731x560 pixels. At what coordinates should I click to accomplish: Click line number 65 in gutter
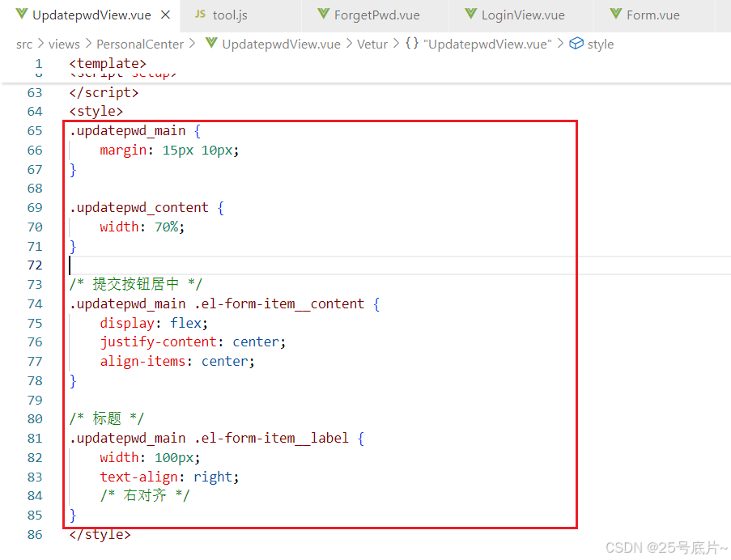click(35, 131)
